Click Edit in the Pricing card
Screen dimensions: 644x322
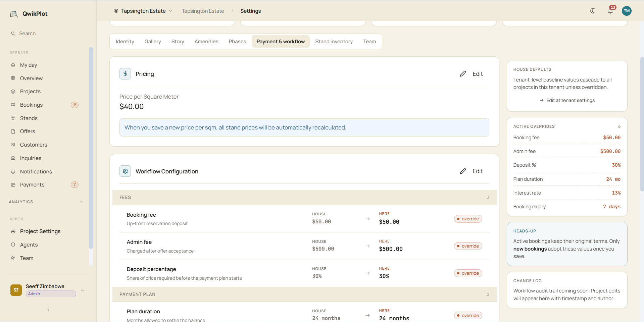pos(472,74)
